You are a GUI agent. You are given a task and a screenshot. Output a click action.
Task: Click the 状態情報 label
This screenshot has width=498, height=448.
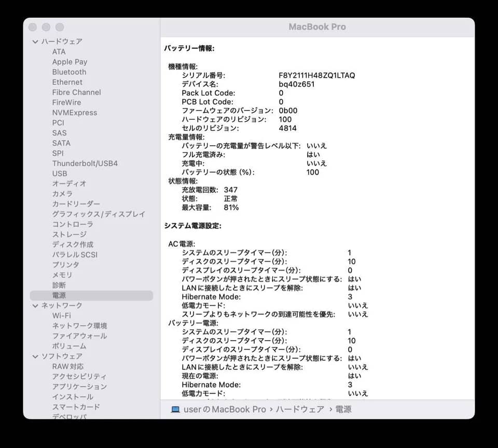[183, 181]
